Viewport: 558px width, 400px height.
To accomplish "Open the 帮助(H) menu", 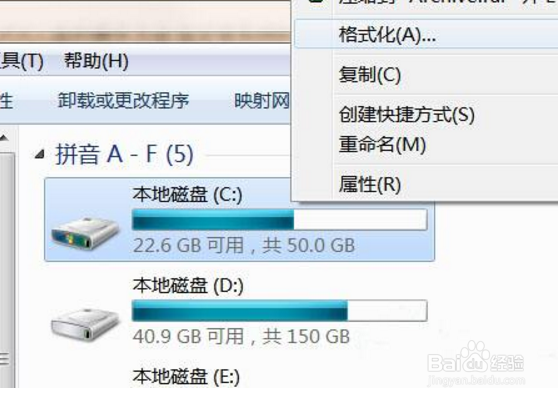I will click(96, 61).
